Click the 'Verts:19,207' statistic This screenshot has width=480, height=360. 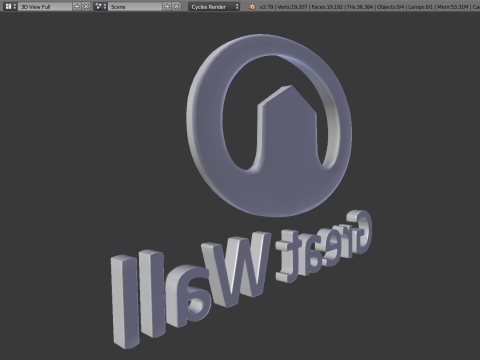click(x=292, y=7)
